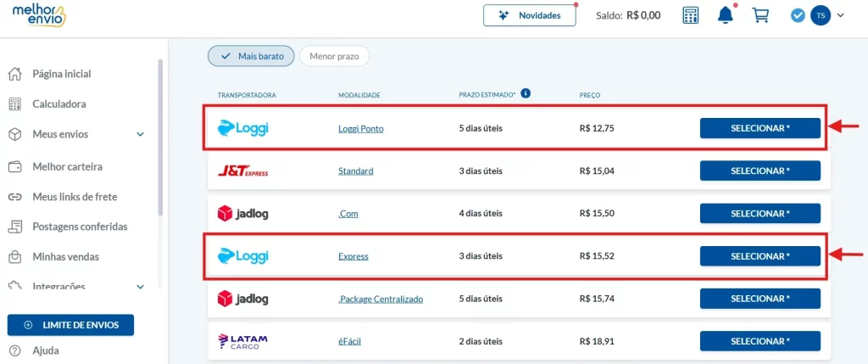Screen dimensions: 868x364
Task: Open the éFácil modality link
Action: tap(349, 341)
